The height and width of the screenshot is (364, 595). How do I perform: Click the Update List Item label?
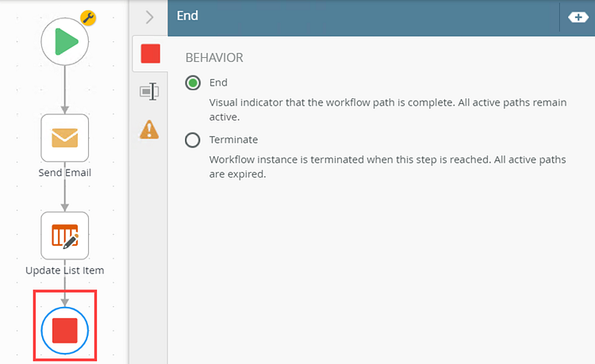point(65,270)
